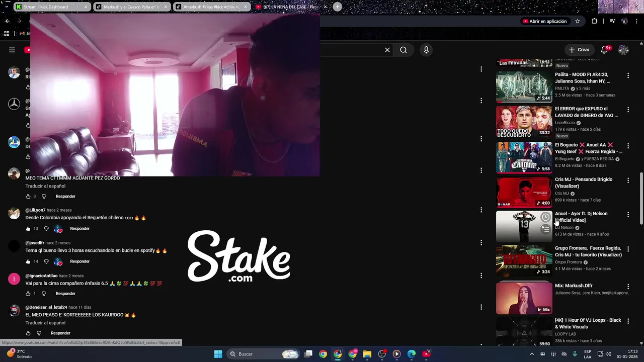Show hidden system tray icons chevron

pos(532,354)
